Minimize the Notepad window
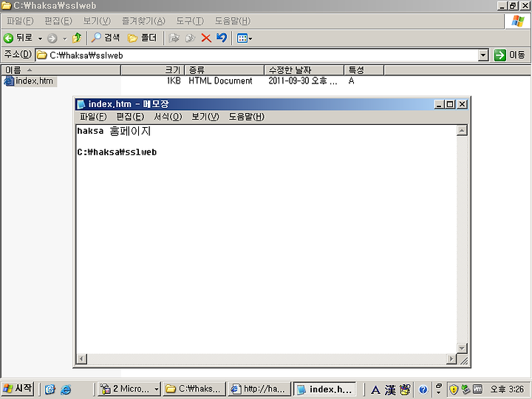 pos(440,104)
